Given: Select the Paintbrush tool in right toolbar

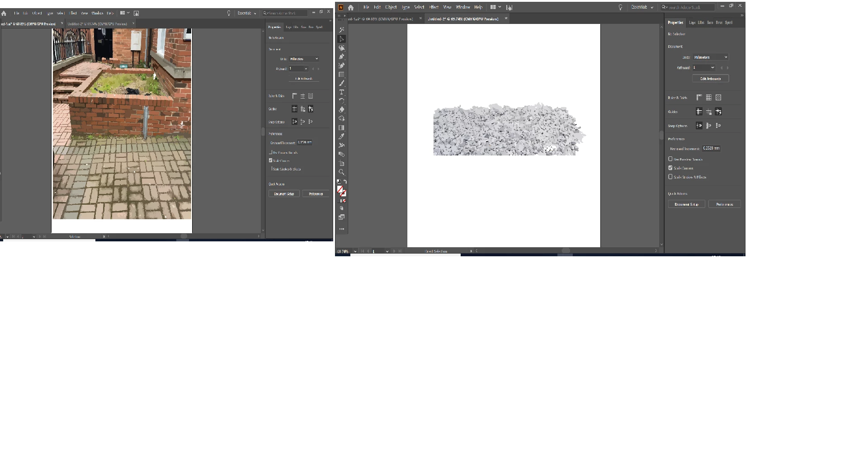Looking at the screenshot, I should click(x=342, y=83).
